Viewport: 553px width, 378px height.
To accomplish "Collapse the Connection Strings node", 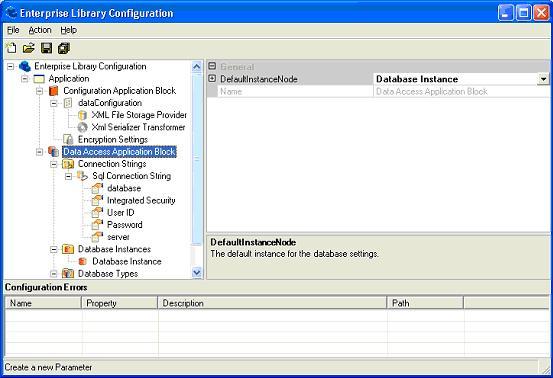I will click(54, 164).
